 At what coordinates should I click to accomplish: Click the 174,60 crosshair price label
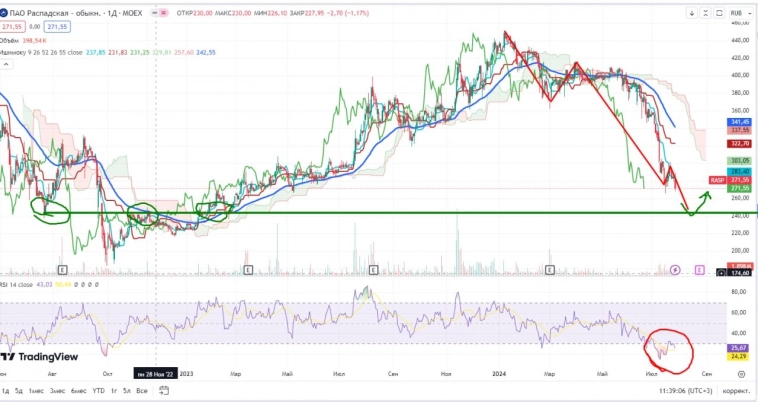pos(740,273)
